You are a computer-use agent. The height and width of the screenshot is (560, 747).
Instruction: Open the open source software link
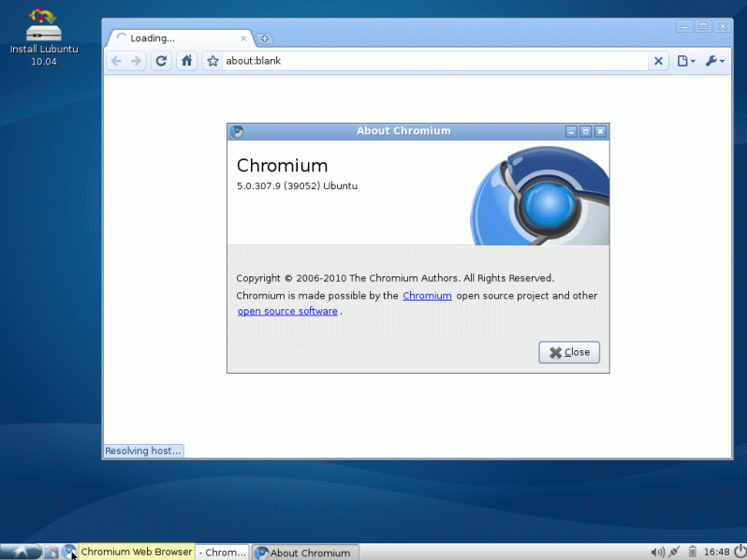pyautogui.click(x=287, y=311)
